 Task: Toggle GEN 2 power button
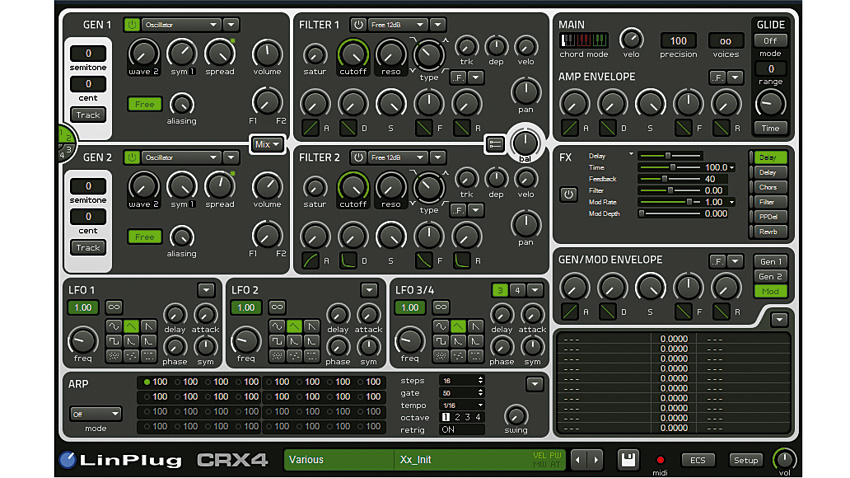click(x=131, y=157)
